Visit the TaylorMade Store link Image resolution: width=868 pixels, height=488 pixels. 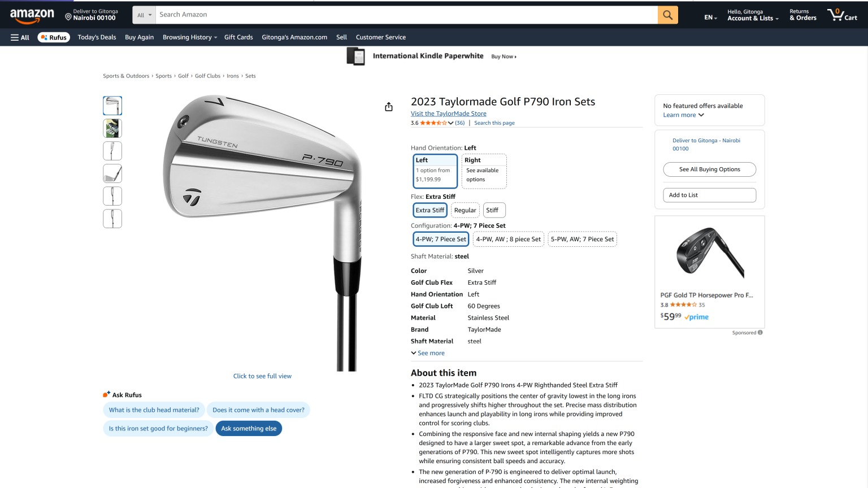448,114
